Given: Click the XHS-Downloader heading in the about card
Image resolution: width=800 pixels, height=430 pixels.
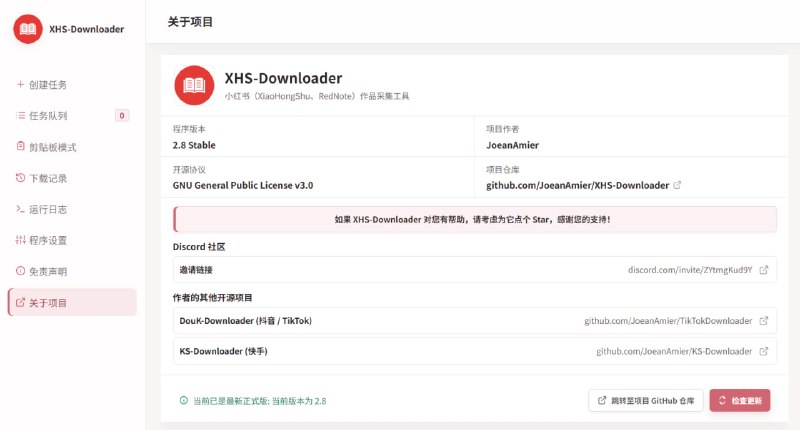Looking at the screenshot, I should coord(283,78).
